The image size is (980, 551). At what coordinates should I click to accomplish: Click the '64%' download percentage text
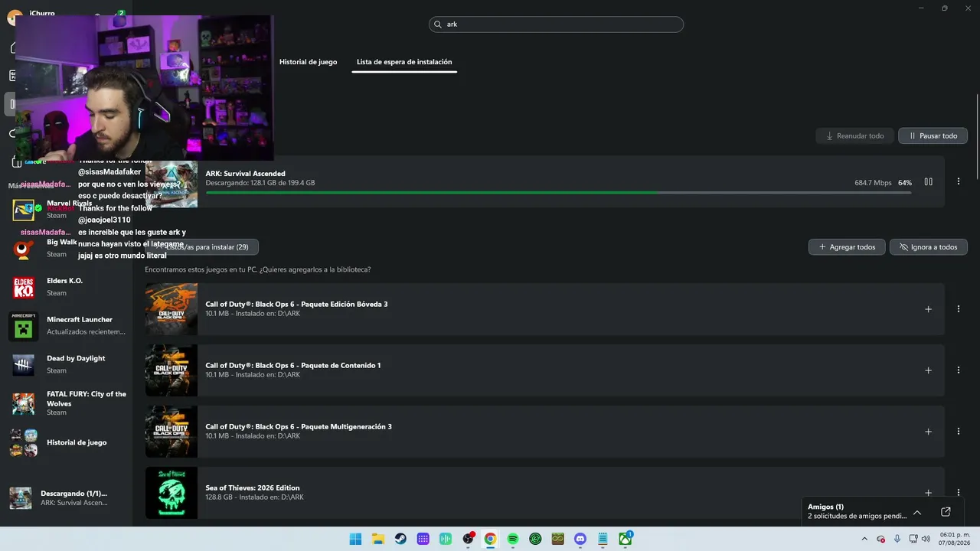905,183
